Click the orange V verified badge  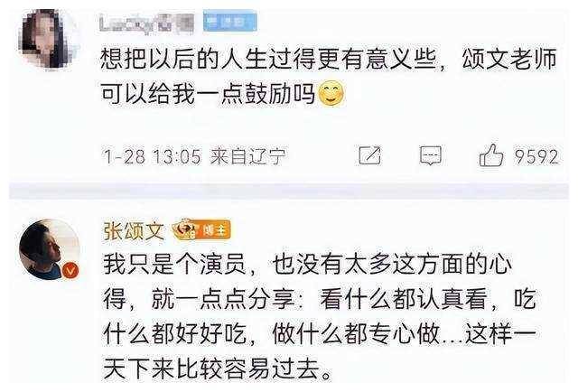(70, 271)
